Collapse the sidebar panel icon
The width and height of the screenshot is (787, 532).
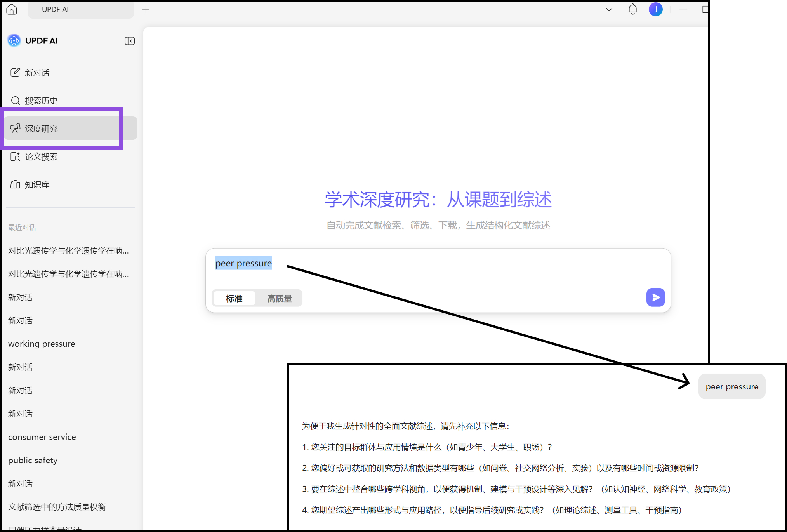130,41
